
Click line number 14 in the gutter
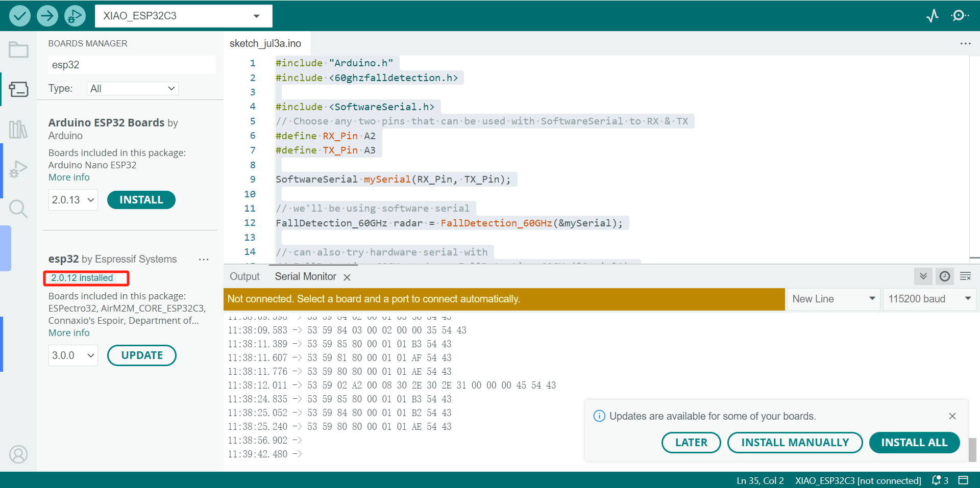coord(250,252)
